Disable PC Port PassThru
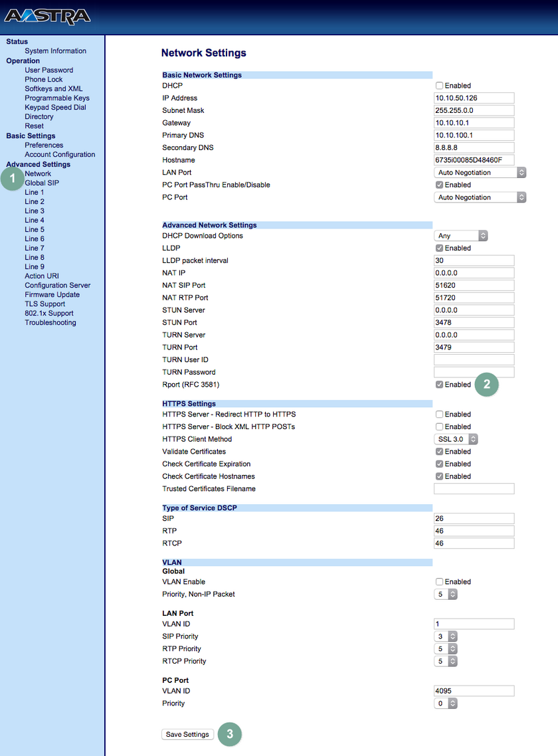 click(x=439, y=185)
